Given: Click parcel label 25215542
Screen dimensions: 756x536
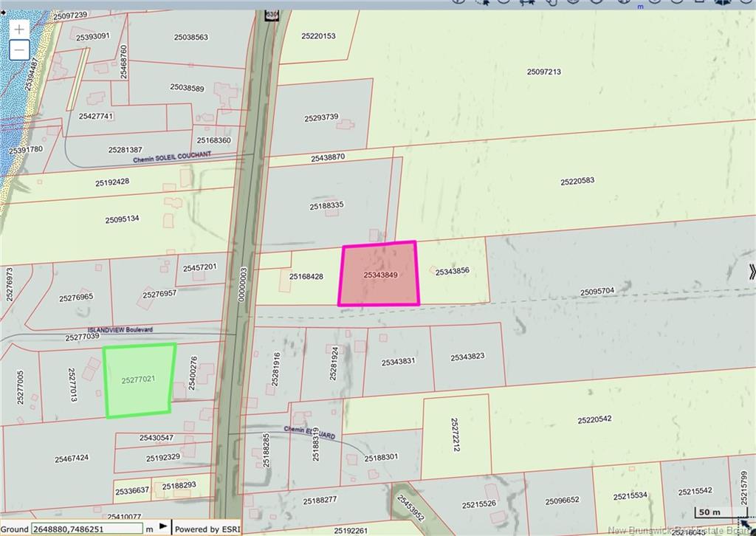Looking at the screenshot, I should (695, 491).
